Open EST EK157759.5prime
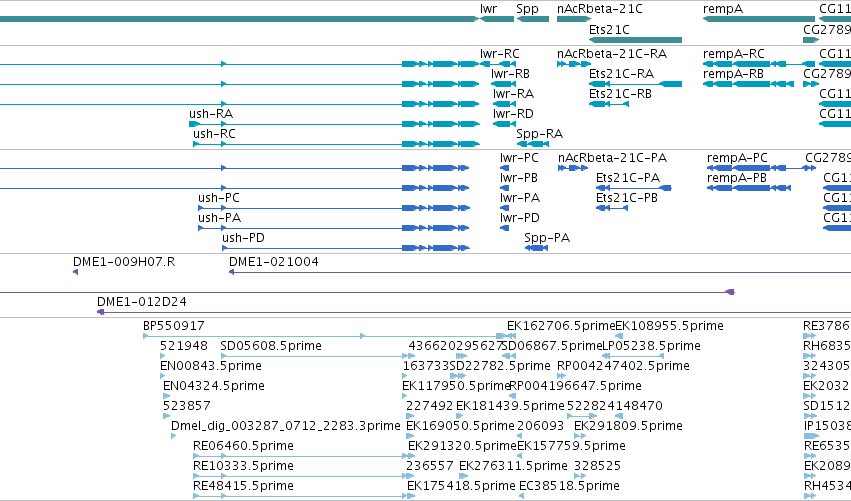This screenshot has width=851, height=501. [571, 446]
